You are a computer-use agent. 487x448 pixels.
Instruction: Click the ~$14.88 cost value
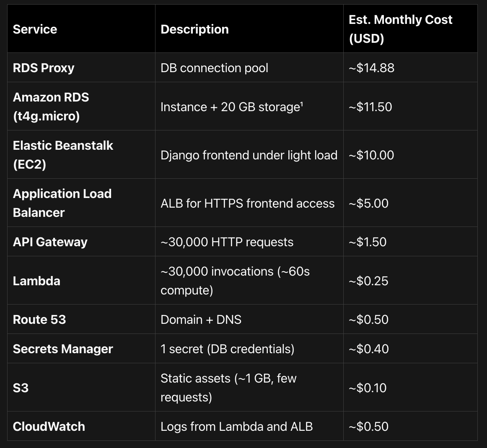(x=371, y=68)
